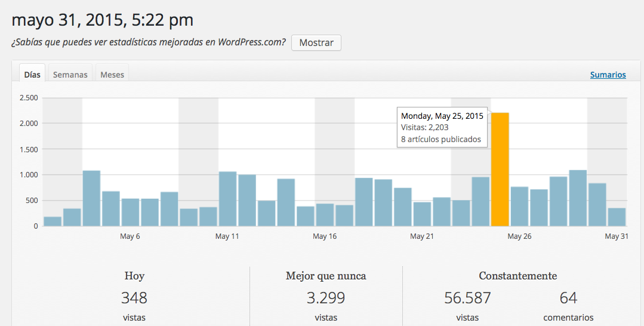Switch to the Semanas tab
Viewport: 644px width, 326px height.
point(70,75)
